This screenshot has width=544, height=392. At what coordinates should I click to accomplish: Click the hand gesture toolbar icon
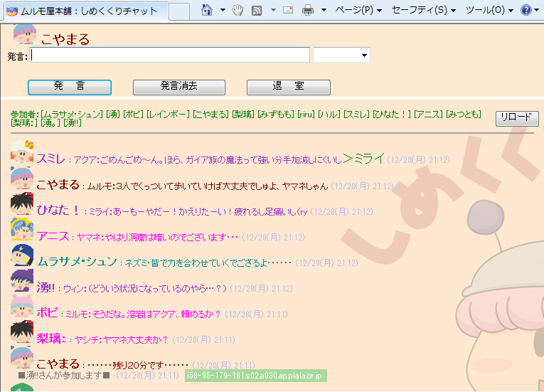[238, 10]
